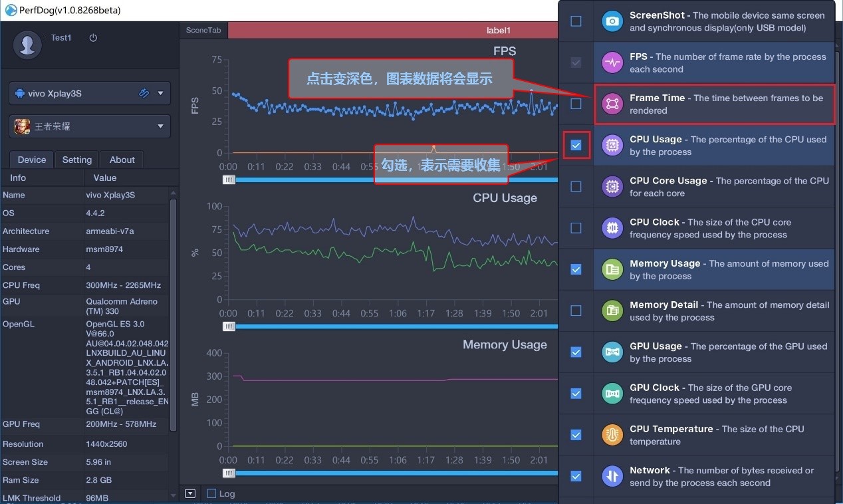Disable the CPU Usage collection checkbox
The width and height of the screenshot is (843, 504).
[x=576, y=145]
